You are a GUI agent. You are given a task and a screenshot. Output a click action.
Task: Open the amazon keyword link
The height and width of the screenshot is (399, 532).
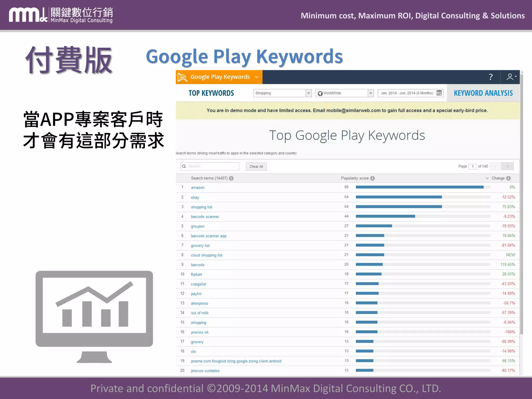197,188
